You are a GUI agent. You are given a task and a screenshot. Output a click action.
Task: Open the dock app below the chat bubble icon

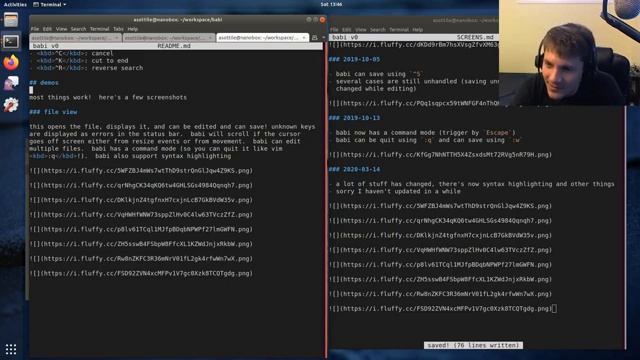coord(11,105)
